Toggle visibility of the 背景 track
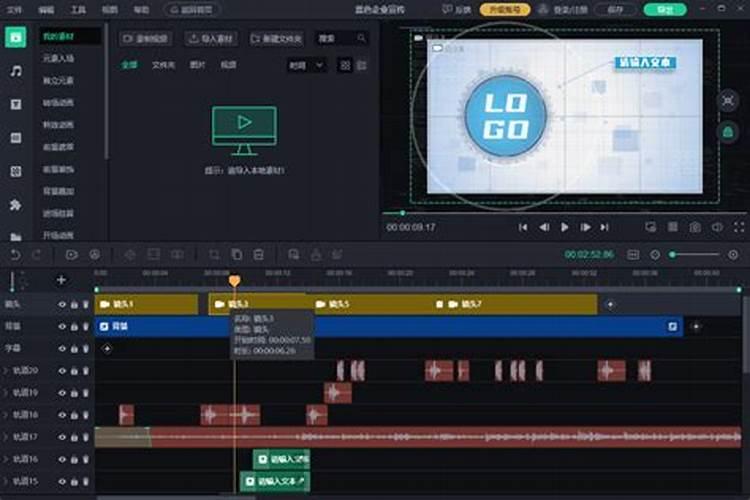Viewport: 750px width, 500px height. point(62,326)
